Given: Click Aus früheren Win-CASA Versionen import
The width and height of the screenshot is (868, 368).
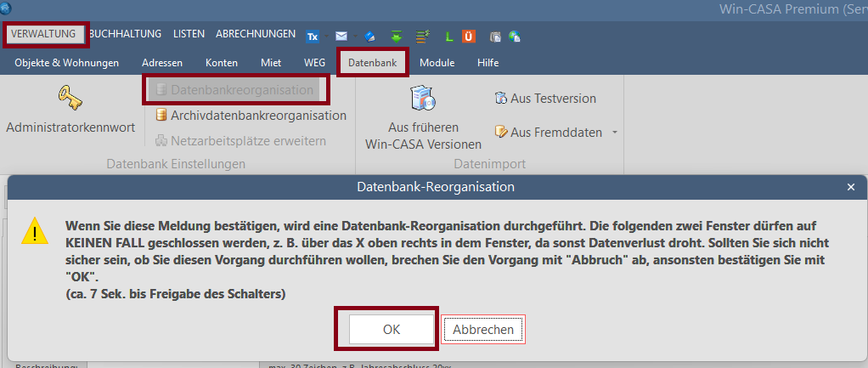Looking at the screenshot, I should tap(424, 119).
